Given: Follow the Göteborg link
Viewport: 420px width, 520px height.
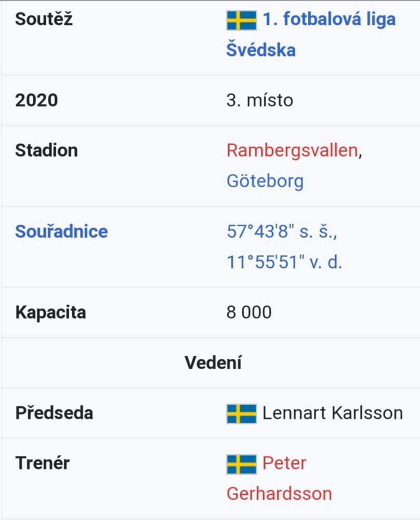Looking at the screenshot, I should click(265, 181).
